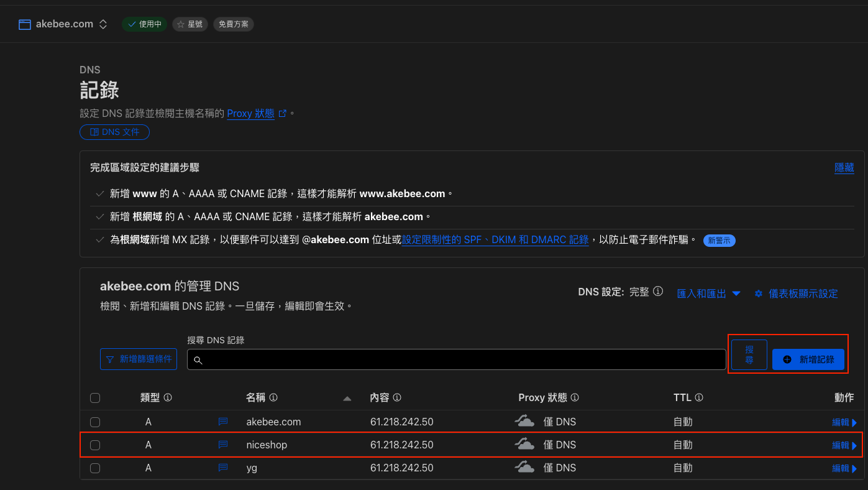Check the select-all checkbox in table header

tap(95, 398)
